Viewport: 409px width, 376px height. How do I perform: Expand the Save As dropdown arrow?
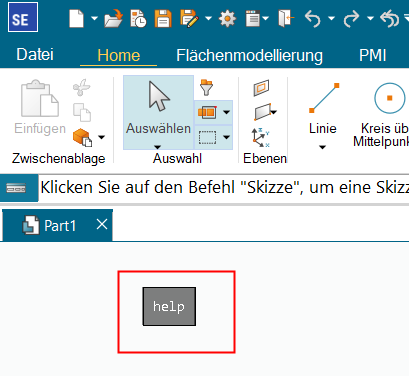pos(209,18)
